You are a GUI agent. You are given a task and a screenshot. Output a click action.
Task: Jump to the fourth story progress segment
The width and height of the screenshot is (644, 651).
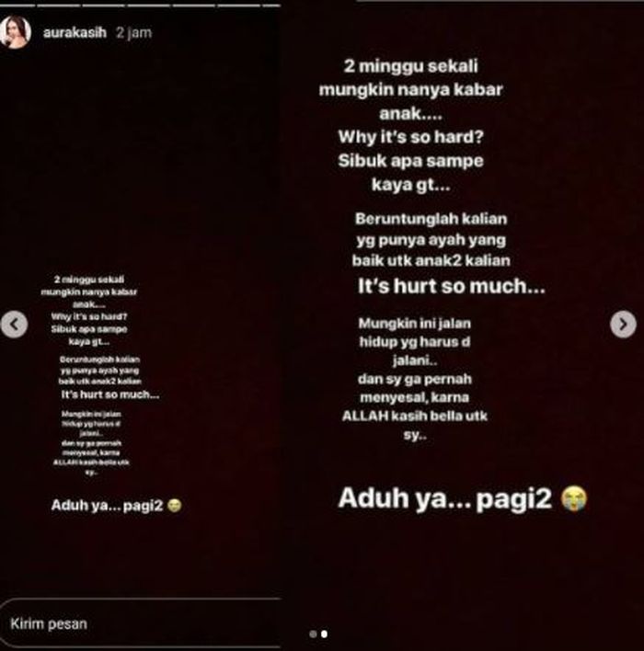coord(149,6)
